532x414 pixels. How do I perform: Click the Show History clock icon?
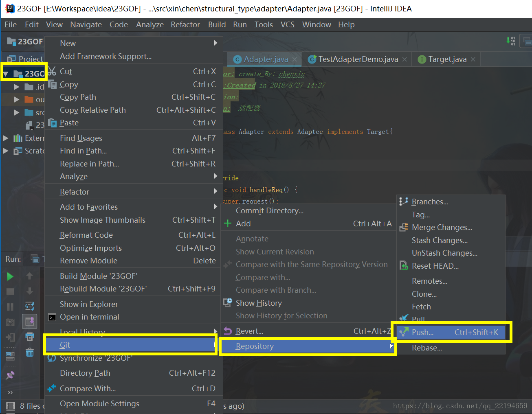[x=228, y=303]
